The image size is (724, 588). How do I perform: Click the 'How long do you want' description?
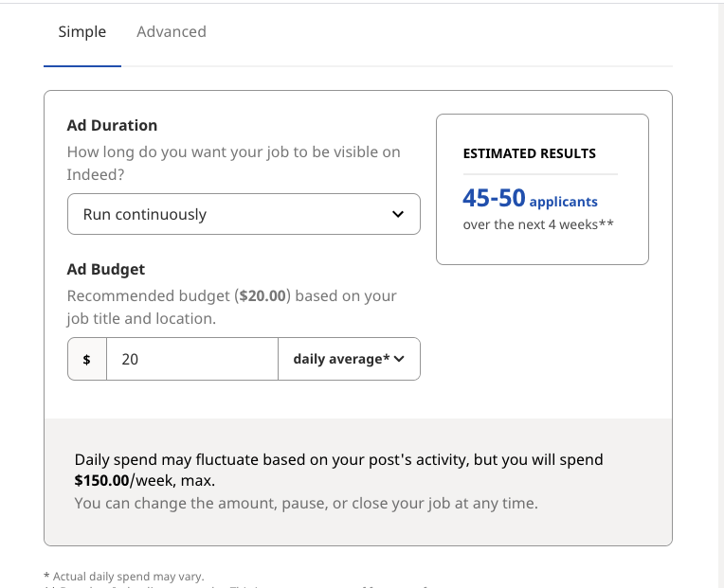pos(233,151)
